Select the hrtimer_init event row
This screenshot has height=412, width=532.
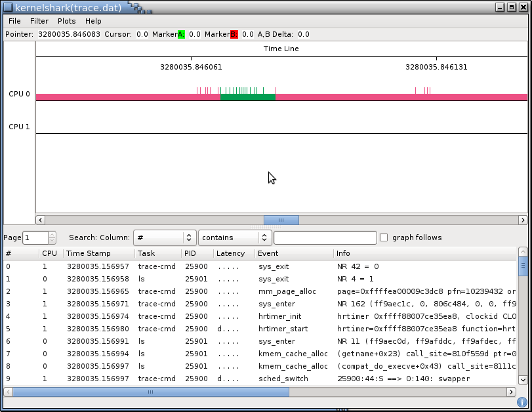tap(260, 316)
